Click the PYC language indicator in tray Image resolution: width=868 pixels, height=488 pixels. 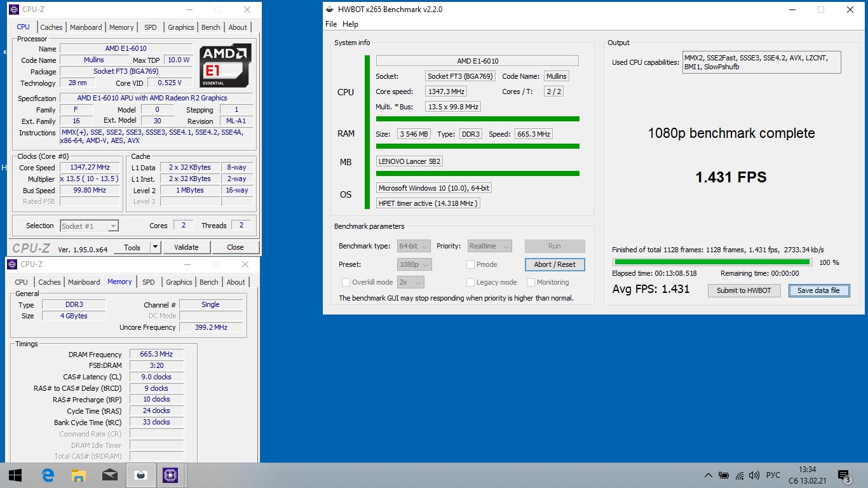click(773, 475)
